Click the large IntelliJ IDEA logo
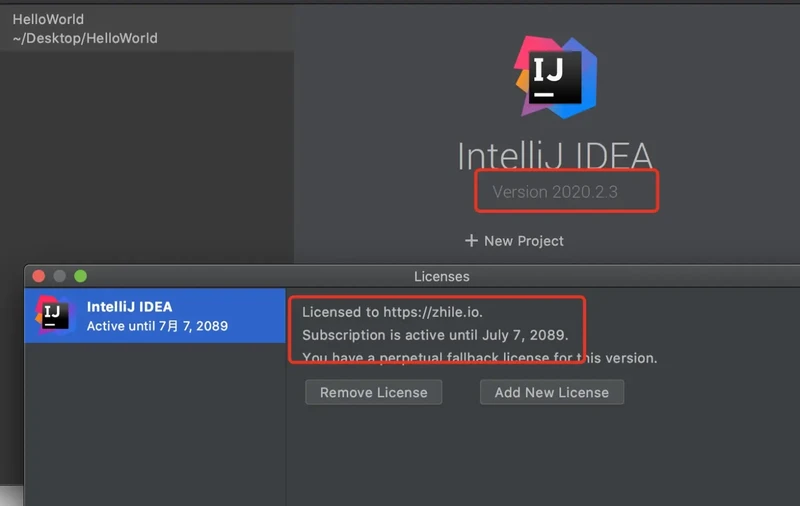Image resolution: width=800 pixels, height=506 pixels. point(555,71)
